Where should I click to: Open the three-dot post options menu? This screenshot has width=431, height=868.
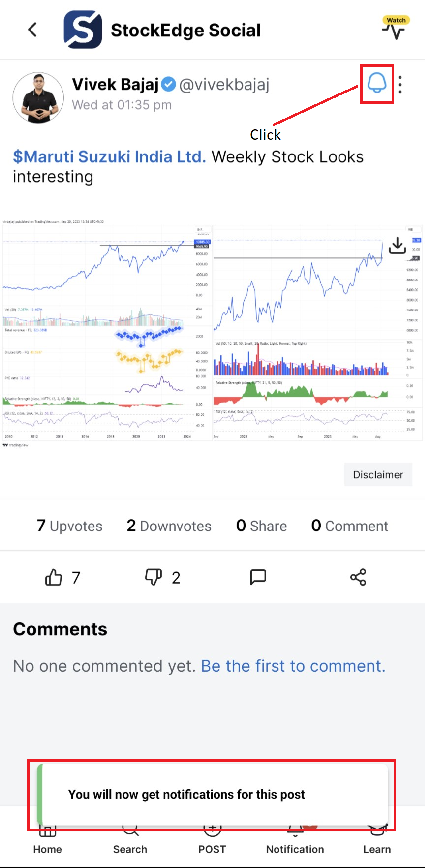(400, 85)
